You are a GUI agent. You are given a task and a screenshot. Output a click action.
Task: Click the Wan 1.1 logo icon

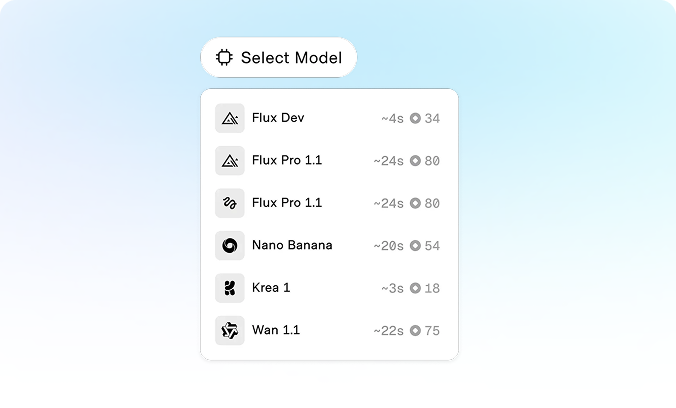click(x=230, y=330)
